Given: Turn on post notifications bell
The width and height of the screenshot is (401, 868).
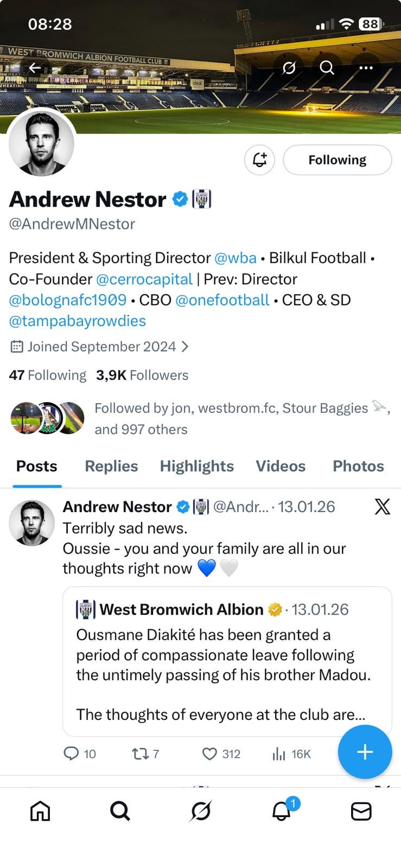Looking at the screenshot, I should tap(259, 160).
